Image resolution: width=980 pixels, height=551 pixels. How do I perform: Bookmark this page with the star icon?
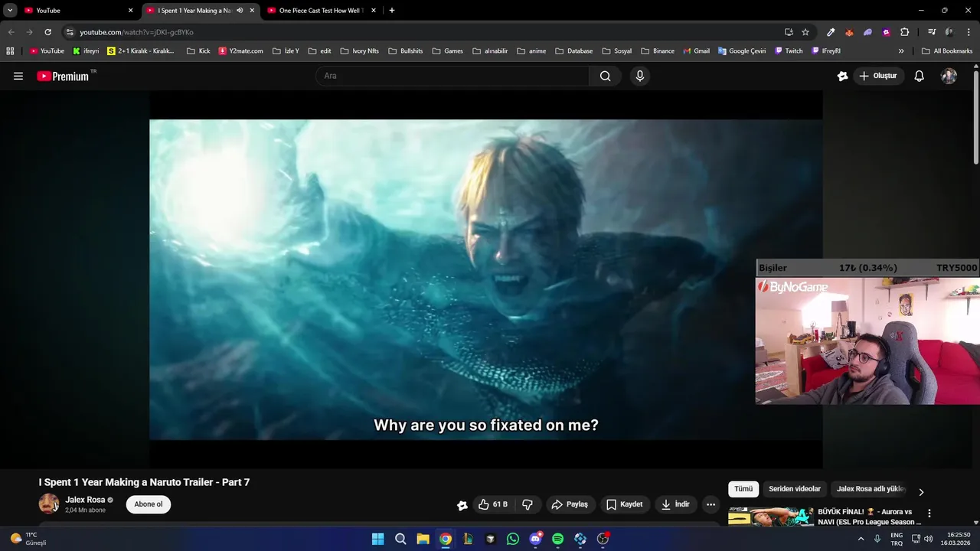click(805, 32)
